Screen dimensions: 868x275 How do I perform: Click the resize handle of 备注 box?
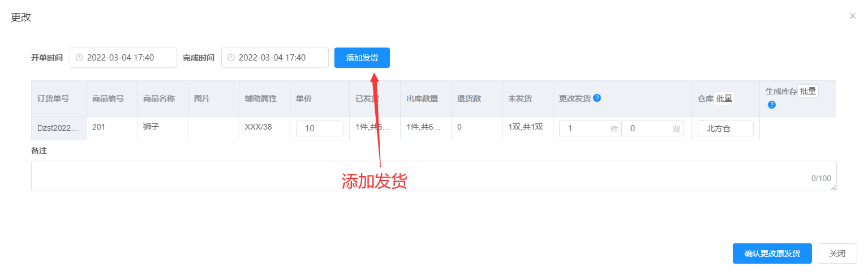pyautogui.click(x=833, y=188)
